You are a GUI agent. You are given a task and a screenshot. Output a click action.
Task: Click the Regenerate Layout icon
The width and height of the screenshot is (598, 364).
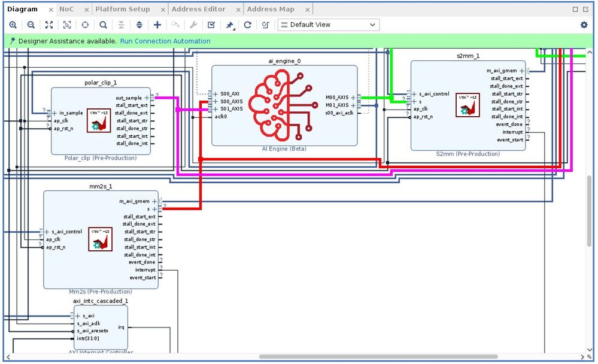pos(247,25)
